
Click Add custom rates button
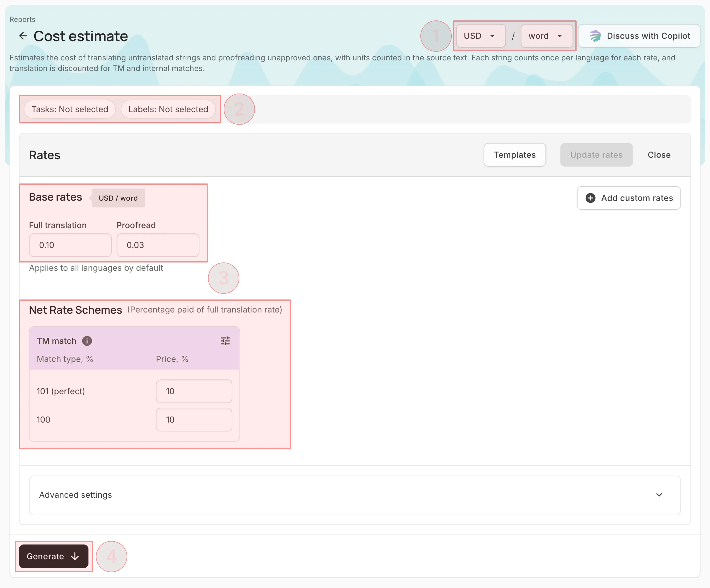click(x=629, y=198)
